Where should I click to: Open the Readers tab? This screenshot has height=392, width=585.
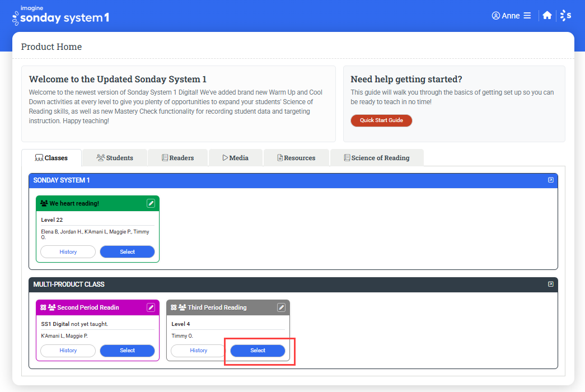pyautogui.click(x=177, y=158)
